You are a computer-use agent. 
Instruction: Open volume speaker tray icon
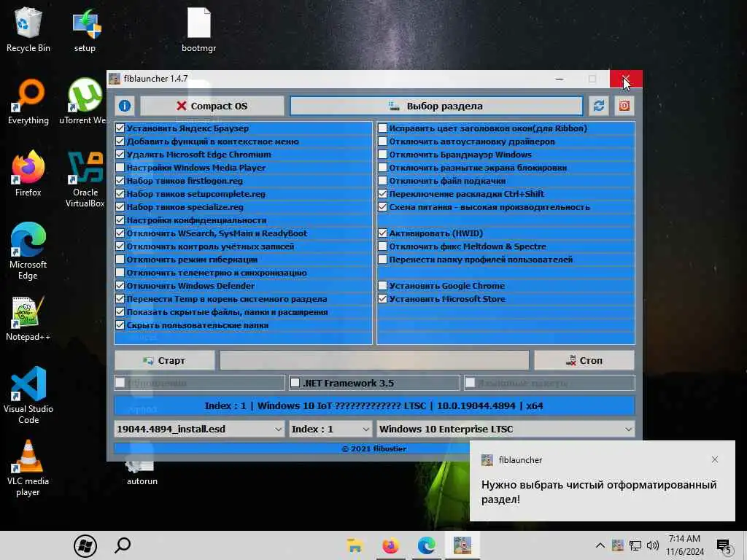point(653,545)
